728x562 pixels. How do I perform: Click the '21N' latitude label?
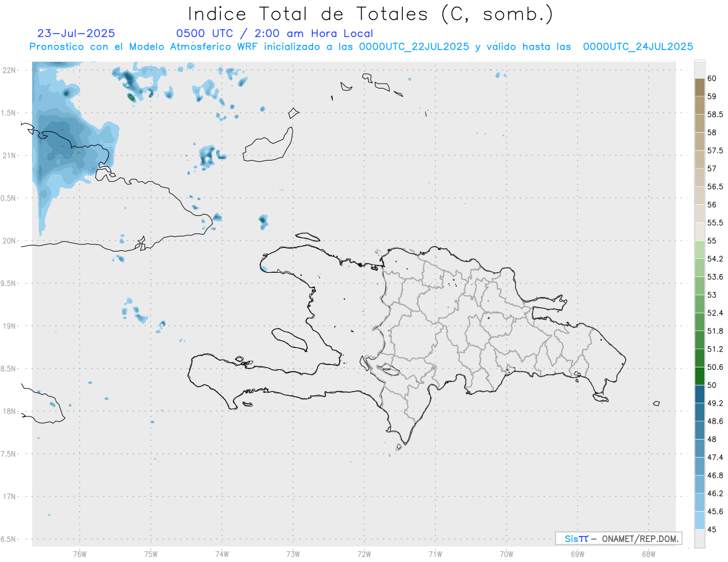point(10,155)
